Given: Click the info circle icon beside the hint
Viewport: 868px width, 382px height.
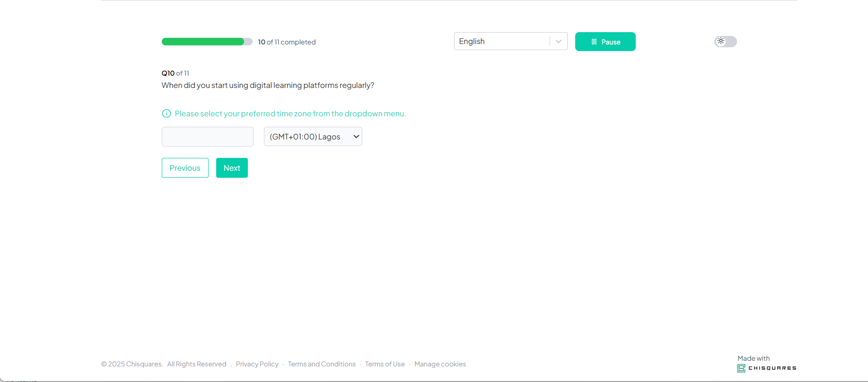Looking at the screenshot, I should [x=167, y=113].
